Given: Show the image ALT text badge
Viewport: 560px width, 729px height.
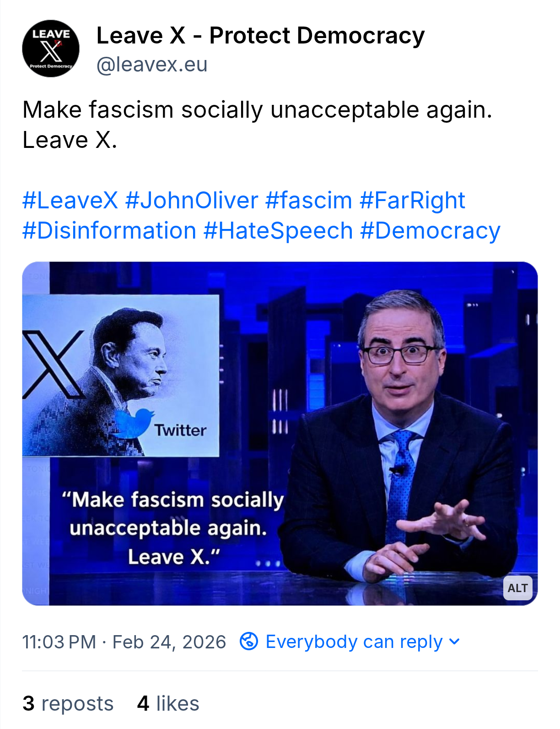Looking at the screenshot, I should (517, 588).
